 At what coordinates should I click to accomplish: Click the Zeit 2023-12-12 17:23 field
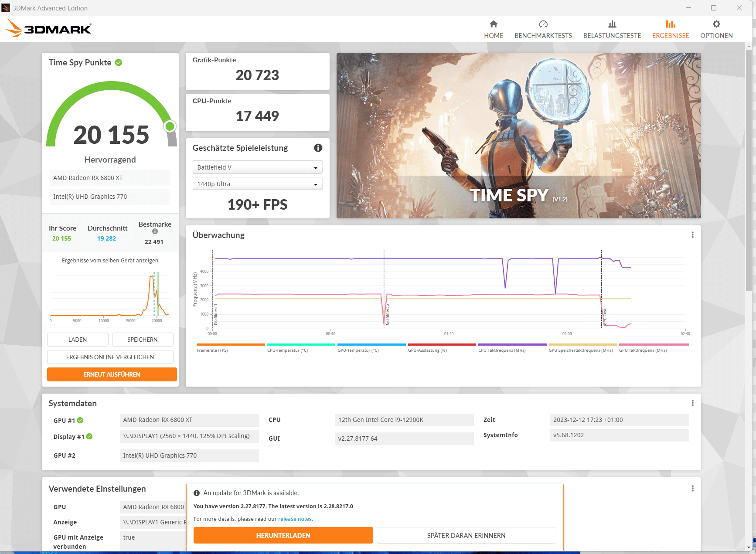point(619,420)
